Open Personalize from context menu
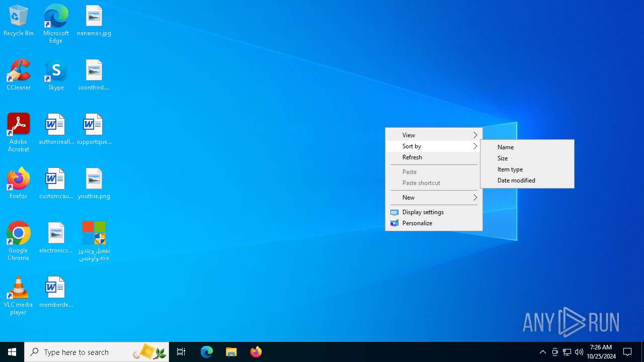The height and width of the screenshot is (362, 644). tap(434, 223)
